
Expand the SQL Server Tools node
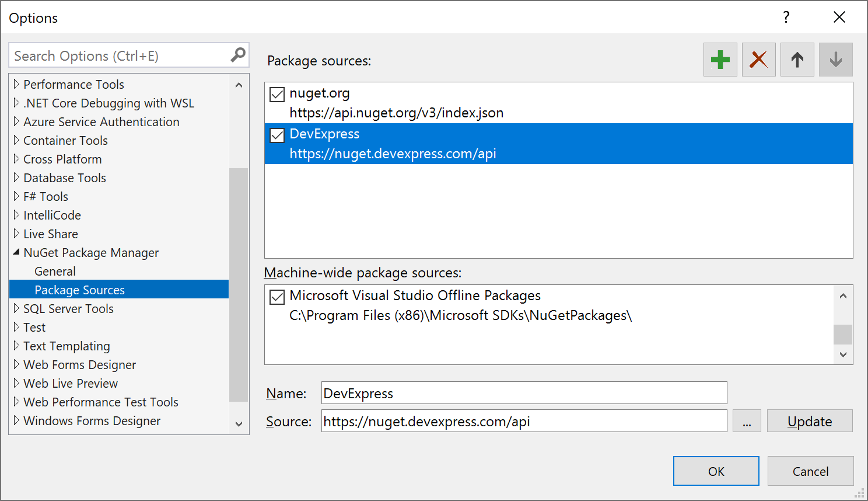(16, 308)
